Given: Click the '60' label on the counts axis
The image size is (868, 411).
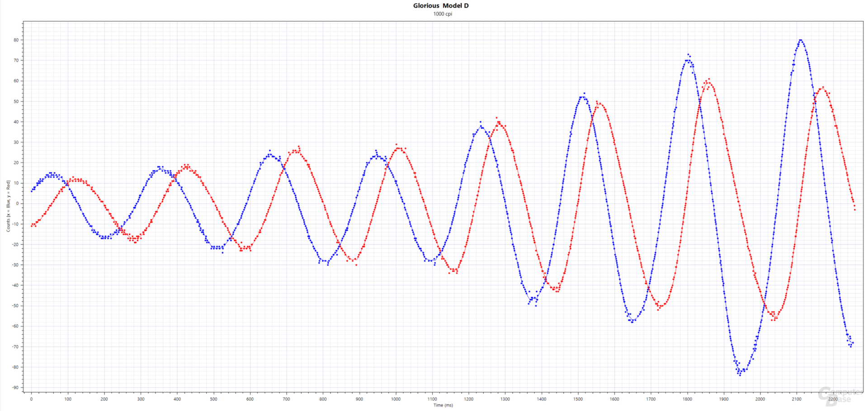Looking at the screenshot, I should (x=16, y=81).
